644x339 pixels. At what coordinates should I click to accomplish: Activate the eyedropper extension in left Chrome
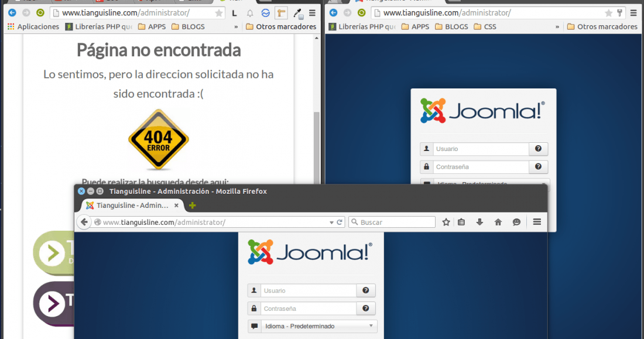(x=298, y=13)
